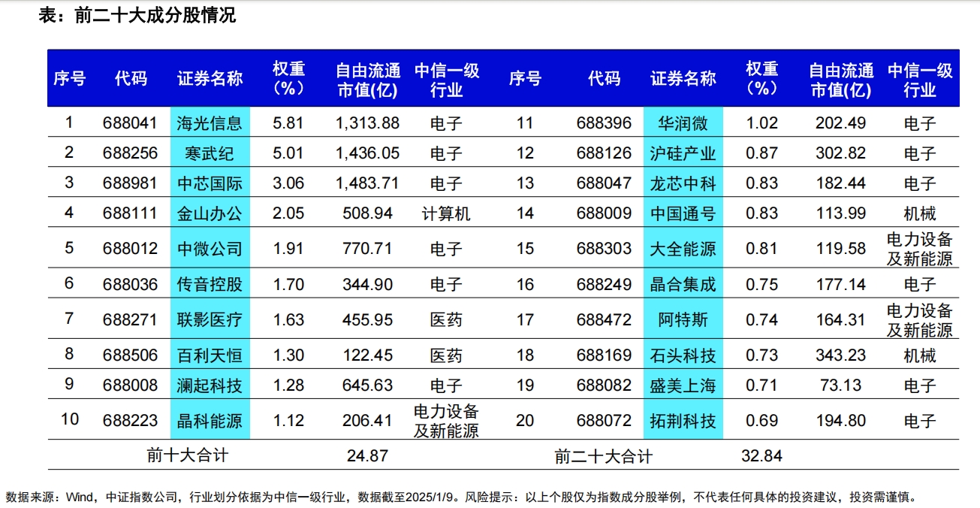Click the 联影医疗 cell

[x=210, y=319]
